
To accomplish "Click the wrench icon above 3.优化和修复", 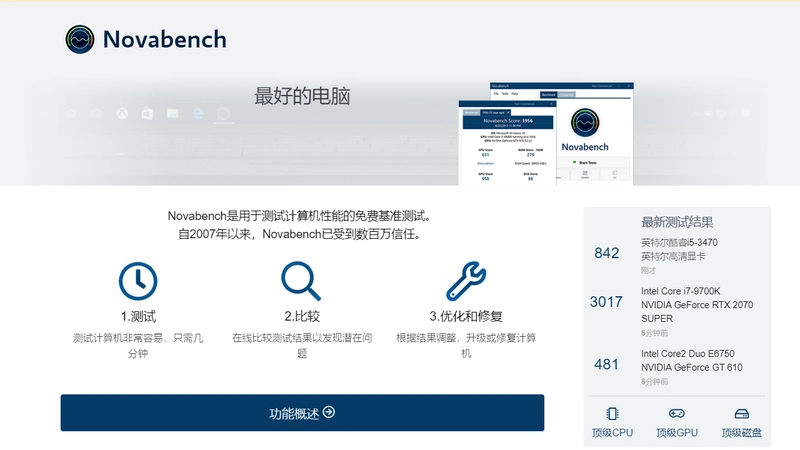I will [466, 281].
